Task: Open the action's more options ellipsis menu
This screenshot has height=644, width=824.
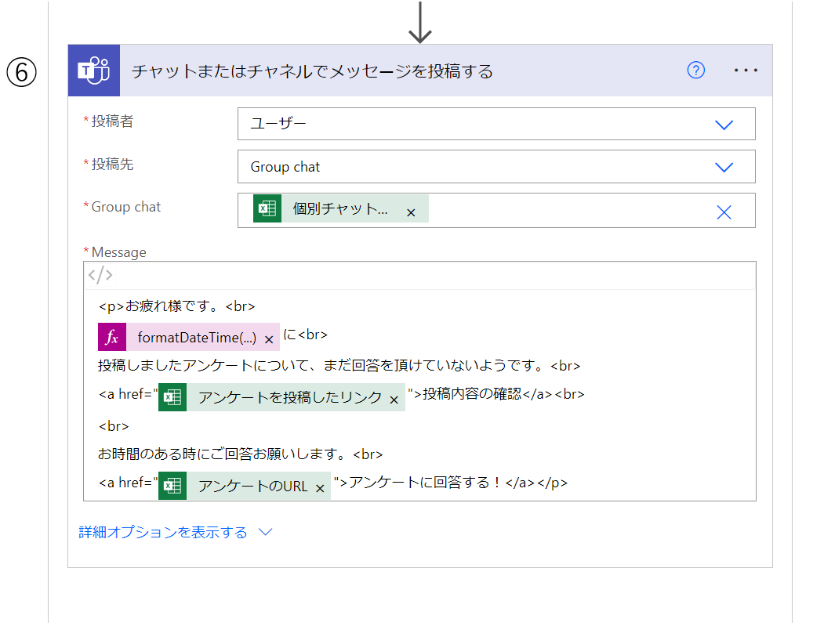Action: [746, 70]
